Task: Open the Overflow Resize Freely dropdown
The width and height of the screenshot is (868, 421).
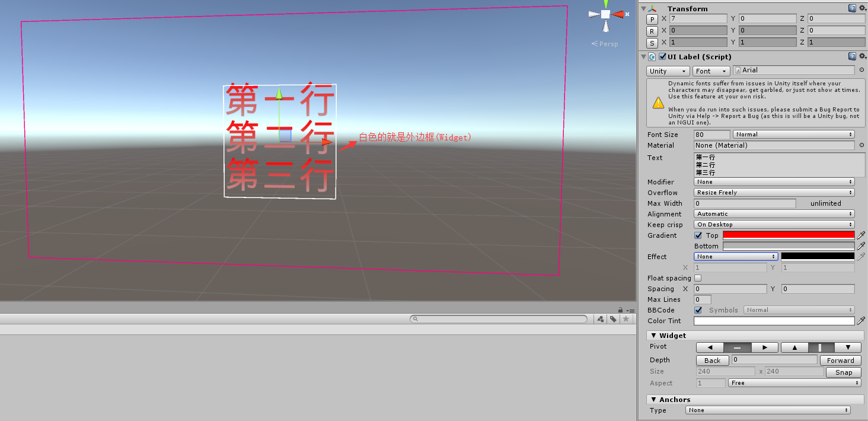Action: [x=774, y=192]
